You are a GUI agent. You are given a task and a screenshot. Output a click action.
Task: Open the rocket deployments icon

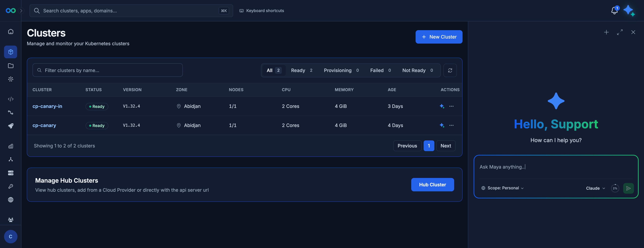(x=11, y=126)
